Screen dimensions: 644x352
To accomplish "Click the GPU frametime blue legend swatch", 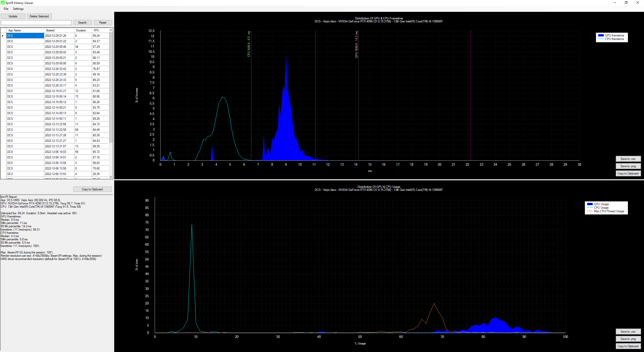I will click(601, 35).
